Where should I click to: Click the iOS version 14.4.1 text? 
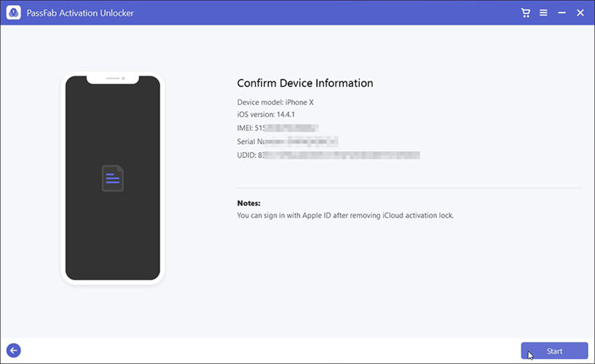(266, 115)
